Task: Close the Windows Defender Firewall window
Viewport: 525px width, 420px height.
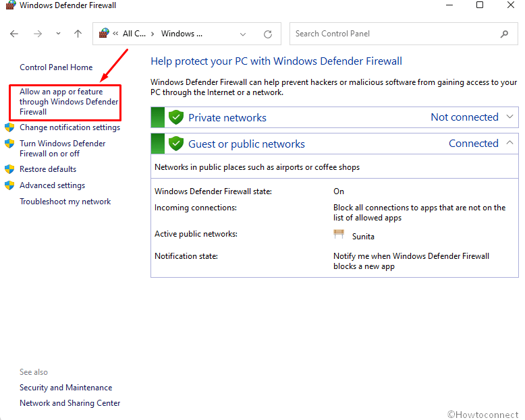Action: click(511, 5)
